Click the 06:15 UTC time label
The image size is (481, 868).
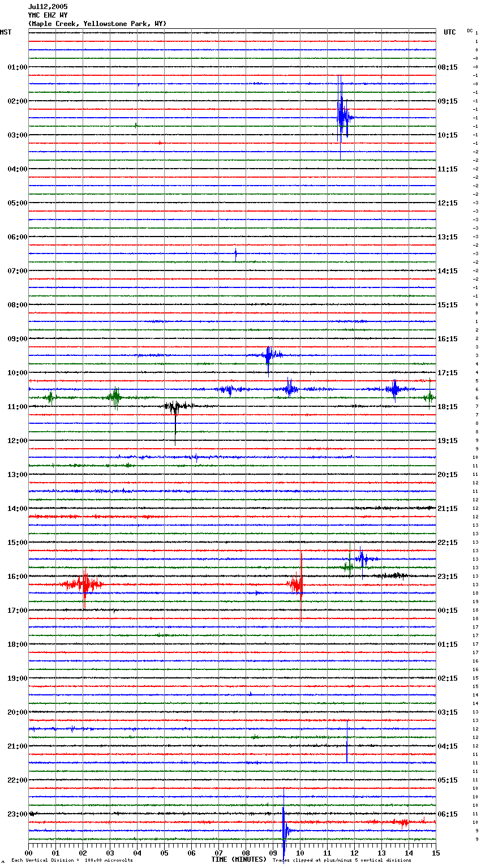(448, 814)
